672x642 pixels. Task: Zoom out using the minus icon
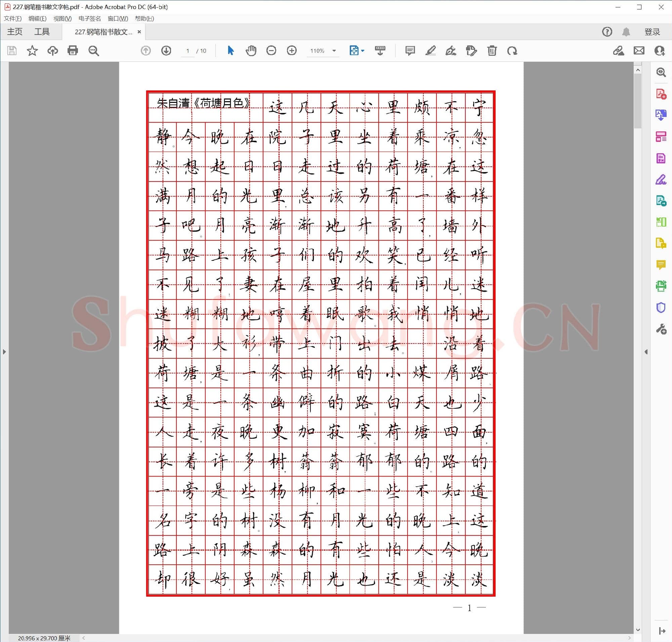click(271, 51)
